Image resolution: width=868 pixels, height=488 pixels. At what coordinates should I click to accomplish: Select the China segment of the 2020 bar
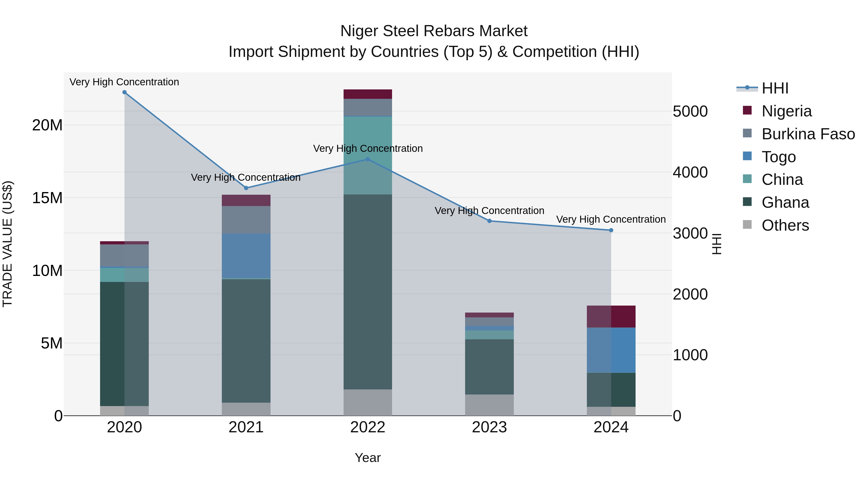coord(124,275)
